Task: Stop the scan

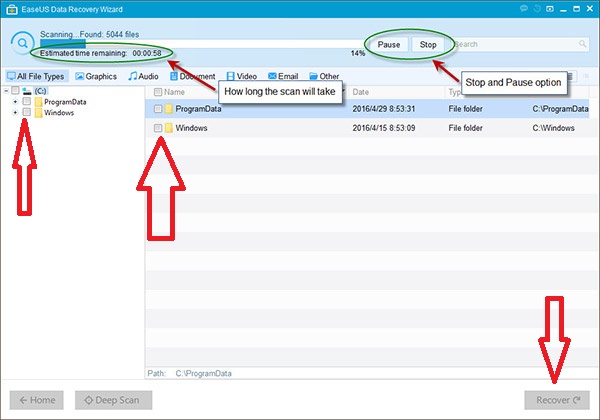Action: coord(428,45)
